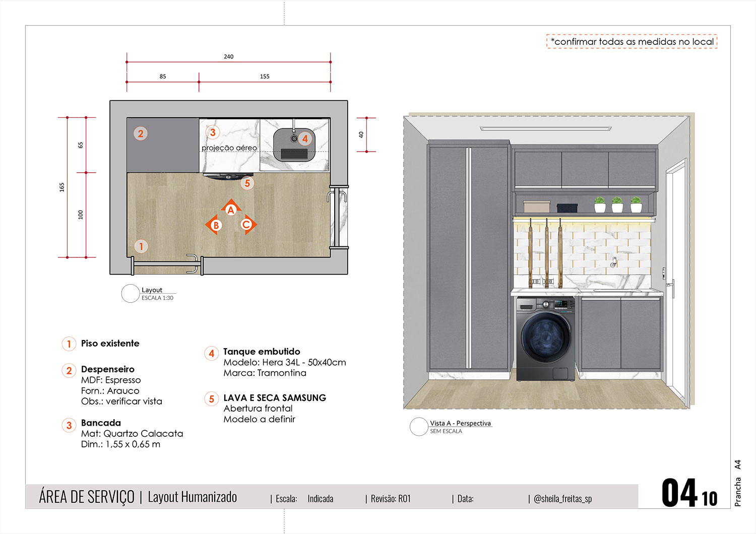Select the 240 overall dimension label

pyautogui.click(x=228, y=57)
